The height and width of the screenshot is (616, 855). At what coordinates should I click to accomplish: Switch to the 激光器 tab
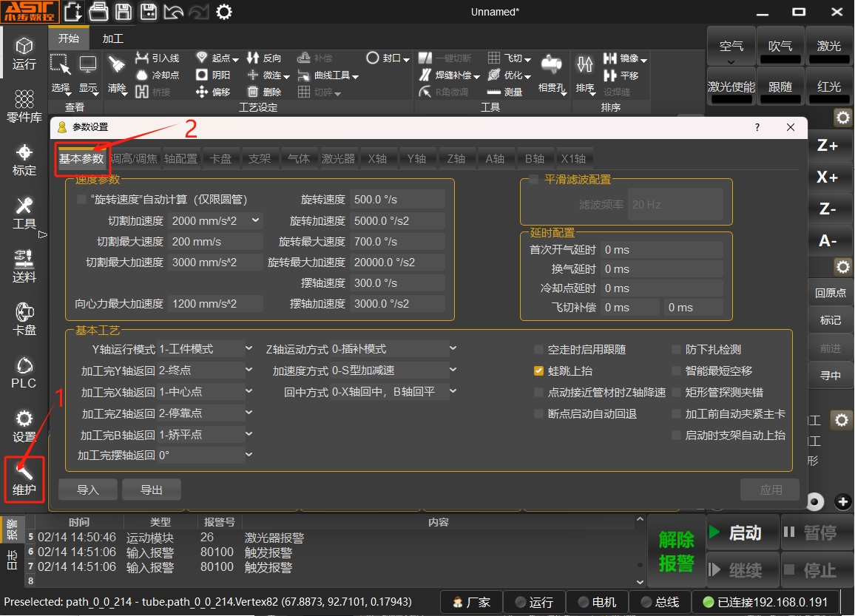click(x=338, y=158)
